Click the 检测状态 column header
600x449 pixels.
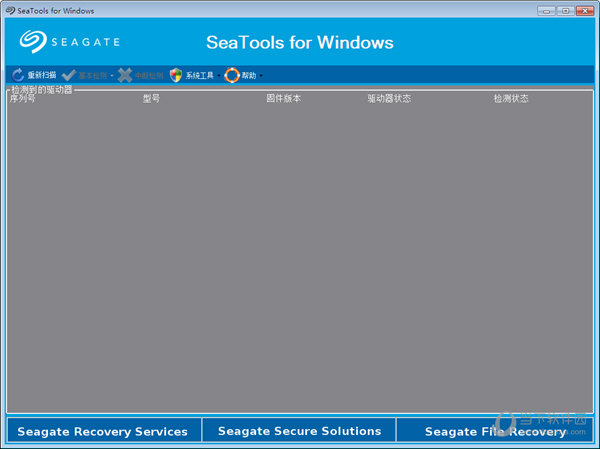tap(511, 99)
